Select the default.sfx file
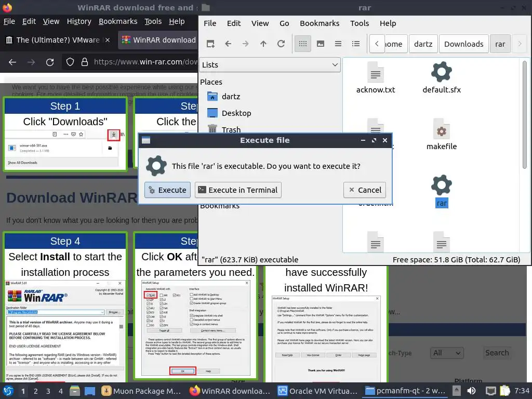Screen dimensions: 532x399 (442, 78)
